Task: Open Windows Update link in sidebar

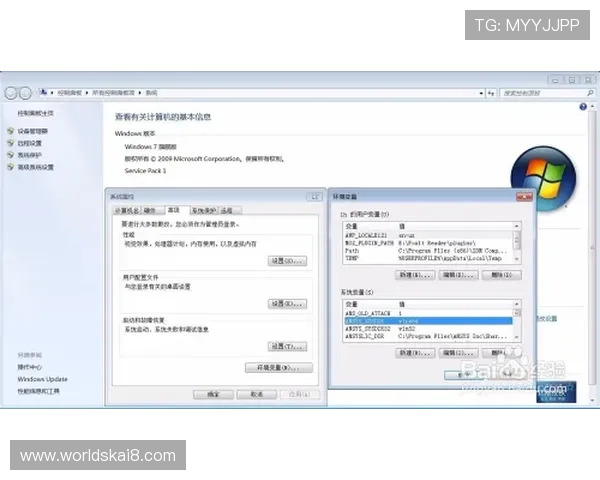Action: 42,379
